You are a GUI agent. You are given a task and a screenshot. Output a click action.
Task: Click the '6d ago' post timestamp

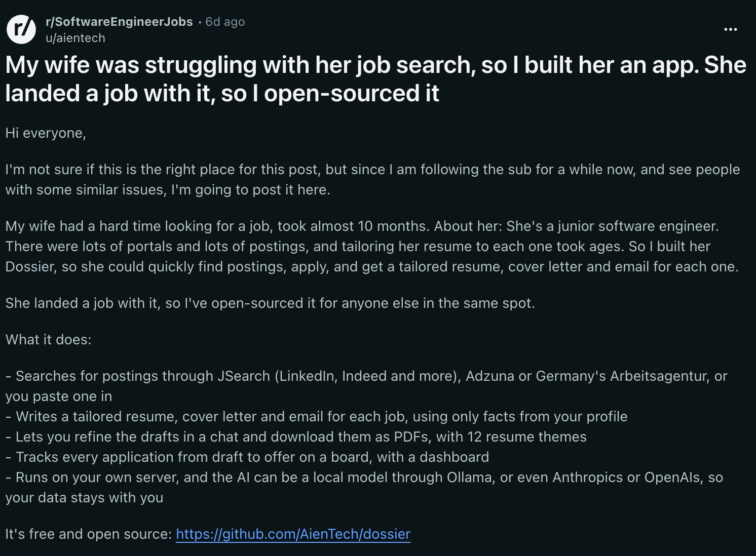click(225, 22)
